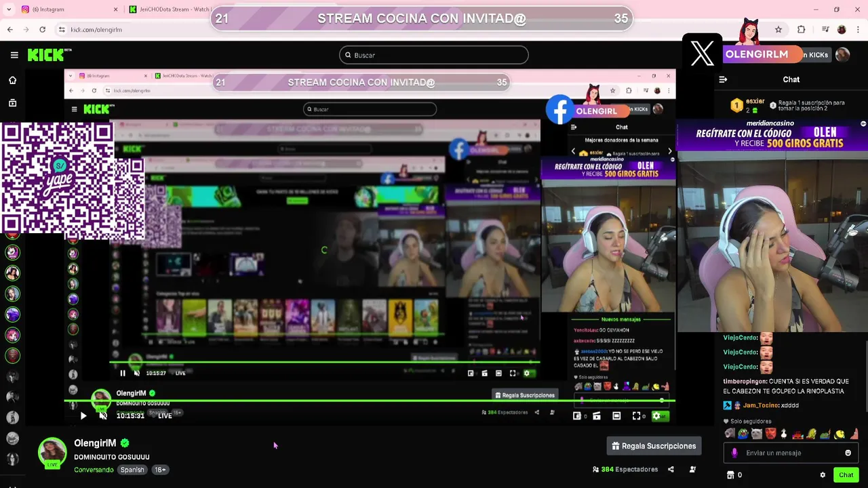The height and width of the screenshot is (488, 868).
Task: Click the 384 Espectadores viewer count
Action: (x=625, y=469)
